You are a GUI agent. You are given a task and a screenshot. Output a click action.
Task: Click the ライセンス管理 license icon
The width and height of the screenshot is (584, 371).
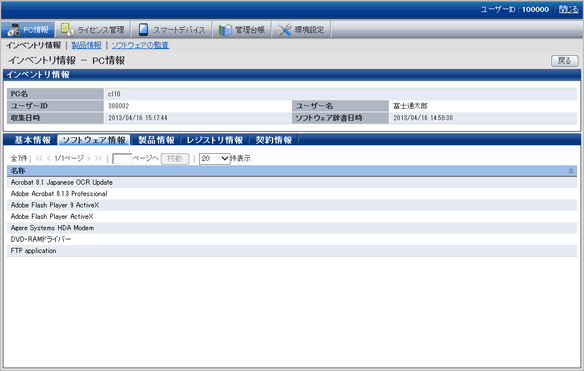67,29
